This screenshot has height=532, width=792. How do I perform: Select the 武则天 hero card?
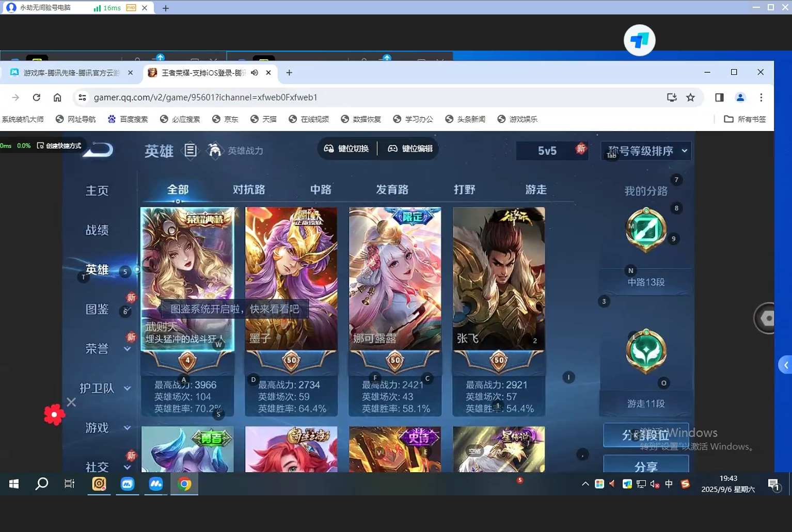point(187,279)
